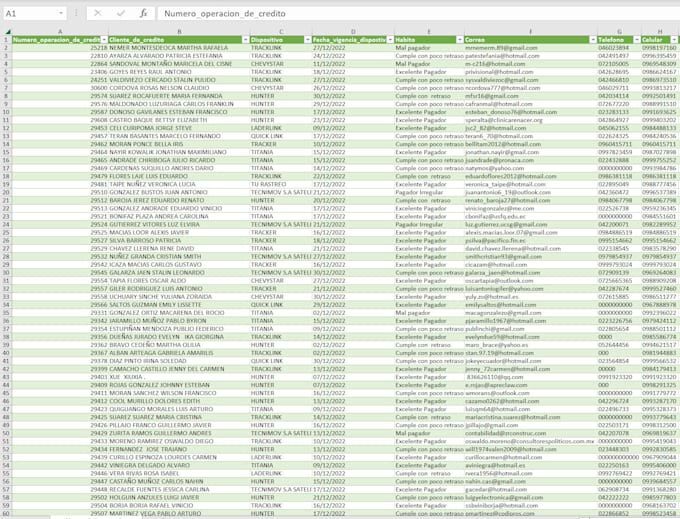
Task: Click the Dispositivo header cell
Action: pos(281,39)
